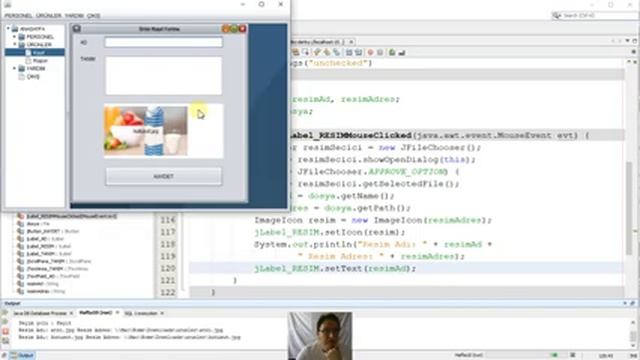Click the first icon in the editor toolbar
Image resolution: width=640 pixels, height=360 pixels.
pyautogui.click(x=296, y=52)
